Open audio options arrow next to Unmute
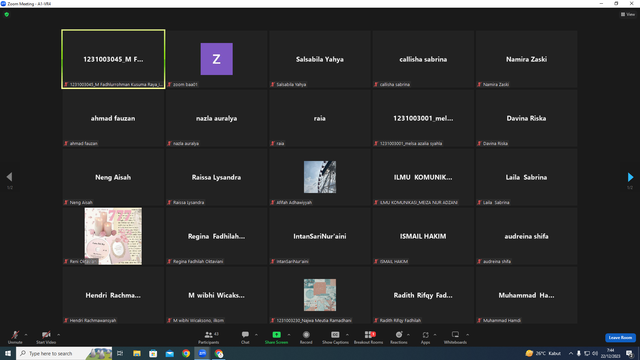 point(26,335)
